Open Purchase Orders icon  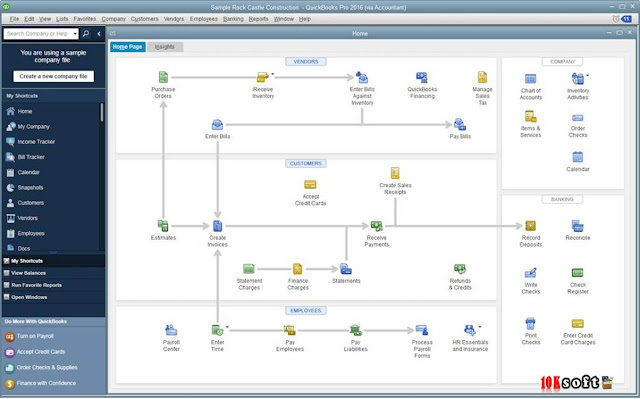tap(163, 77)
